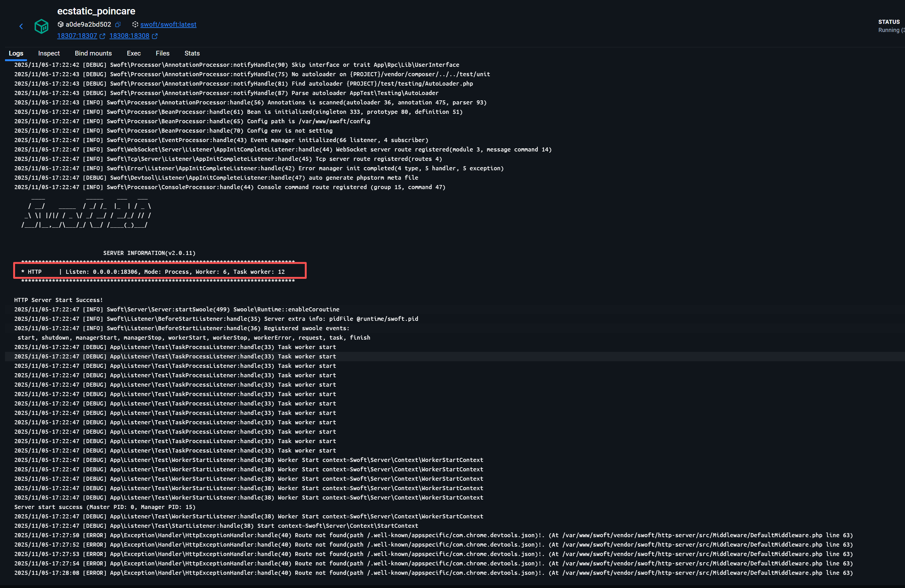905x588 pixels.
Task: Click the container title ecstatic_poincare
Action: (96, 11)
